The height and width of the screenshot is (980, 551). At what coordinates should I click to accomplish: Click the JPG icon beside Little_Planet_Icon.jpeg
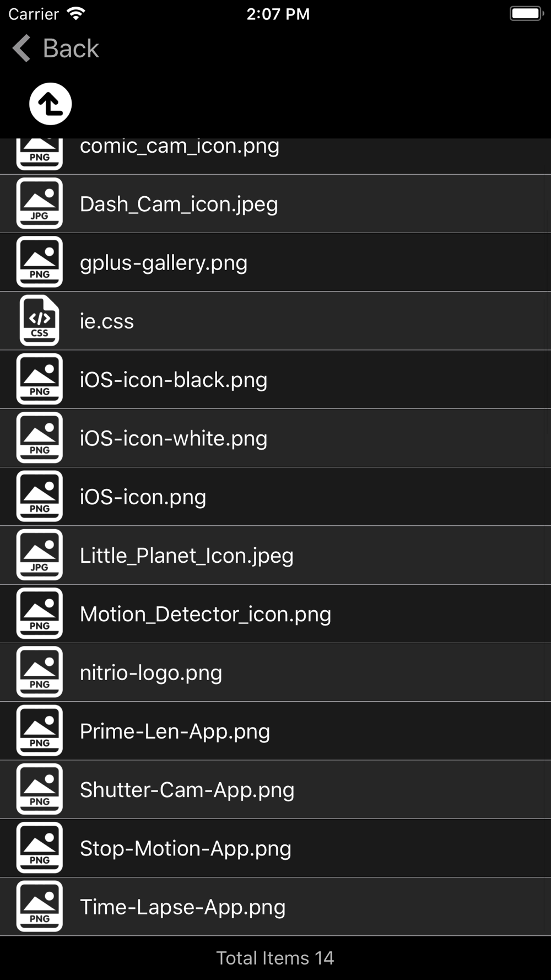tap(40, 554)
